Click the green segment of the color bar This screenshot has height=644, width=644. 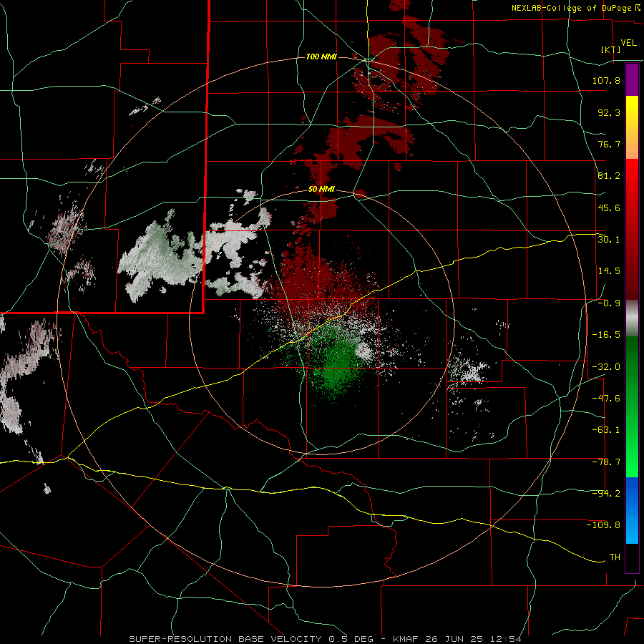click(x=632, y=406)
